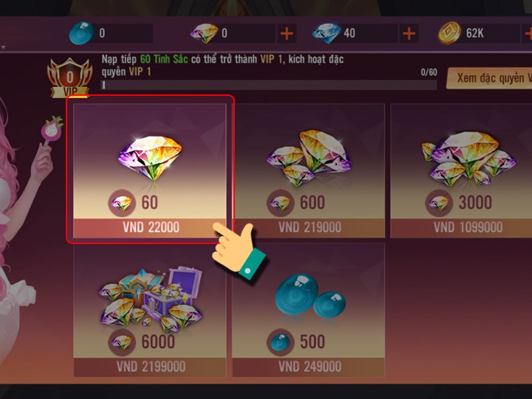
Task: Choose the 6000 gems treasure pack
Action: (150, 310)
